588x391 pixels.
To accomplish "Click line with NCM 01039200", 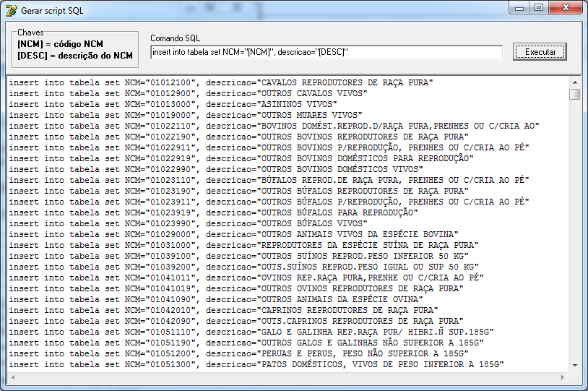I will coord(243,267).
